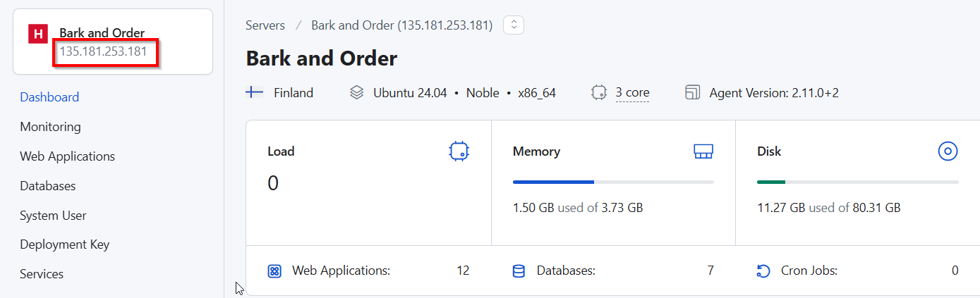Click the Load CPU chip icon
This screenshot has height=298, width=980.
click(x=459, y=151)
